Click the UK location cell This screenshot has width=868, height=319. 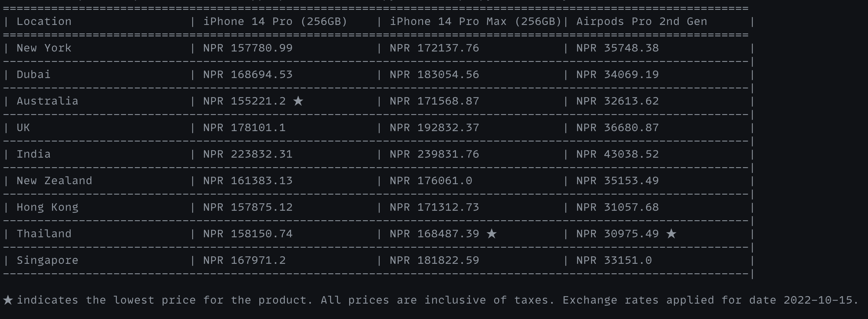pyautogui.click(x=23, y=128)
